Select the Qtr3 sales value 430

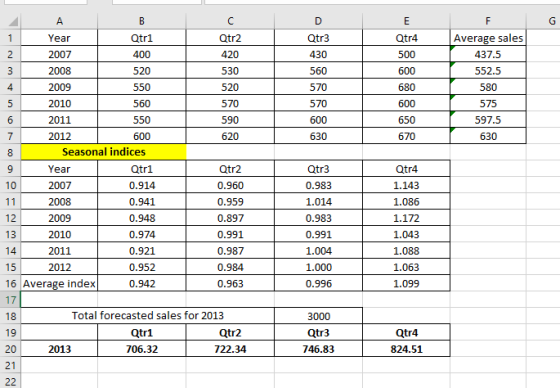click(319, 54)
